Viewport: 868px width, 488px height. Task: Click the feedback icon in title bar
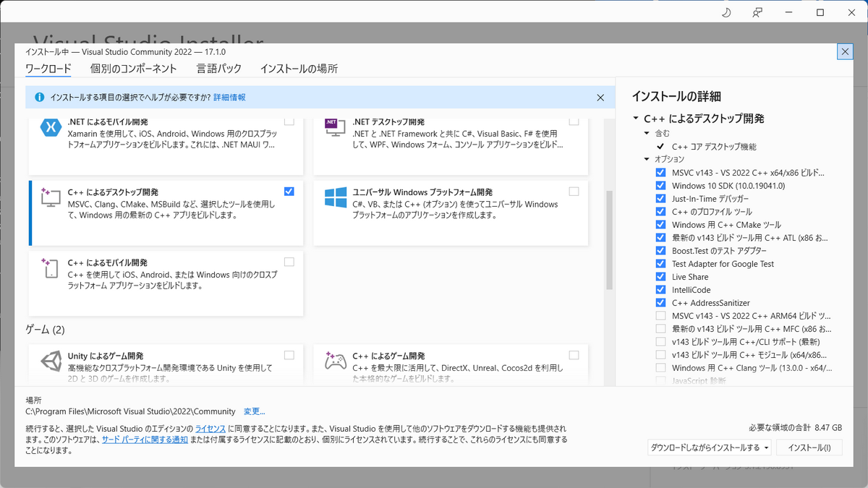757,12
